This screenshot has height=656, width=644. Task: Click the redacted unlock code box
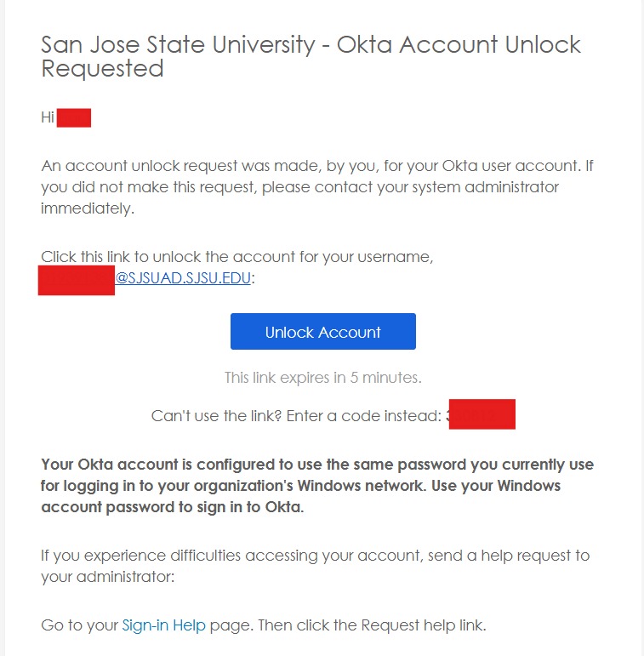pyautogui.click(x=482, y=414)
